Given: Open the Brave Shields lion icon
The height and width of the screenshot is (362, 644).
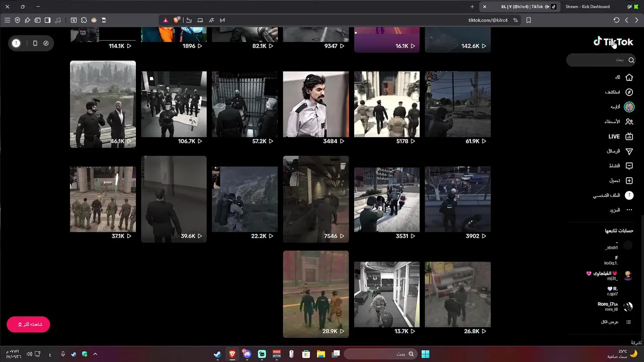Looking at the screenshot, I should (x=177, y=20).
